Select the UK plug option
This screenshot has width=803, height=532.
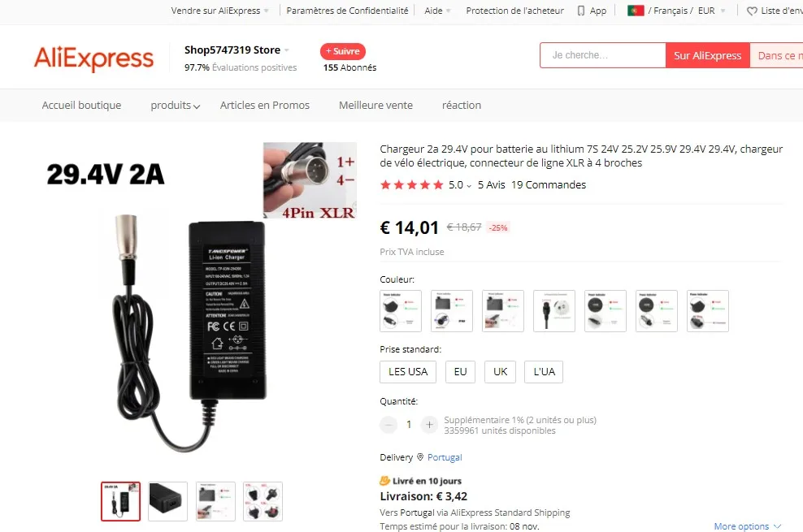[501, 372]
